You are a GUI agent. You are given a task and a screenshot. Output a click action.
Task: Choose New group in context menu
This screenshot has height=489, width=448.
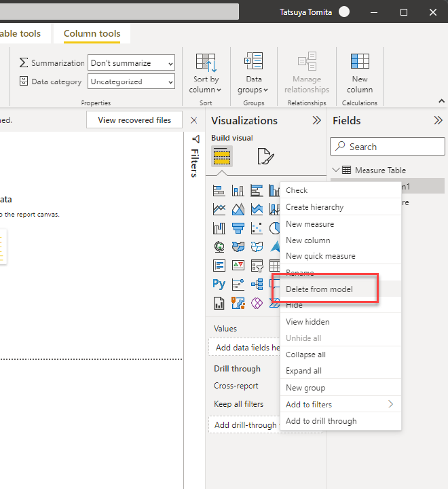click(341, 388)
